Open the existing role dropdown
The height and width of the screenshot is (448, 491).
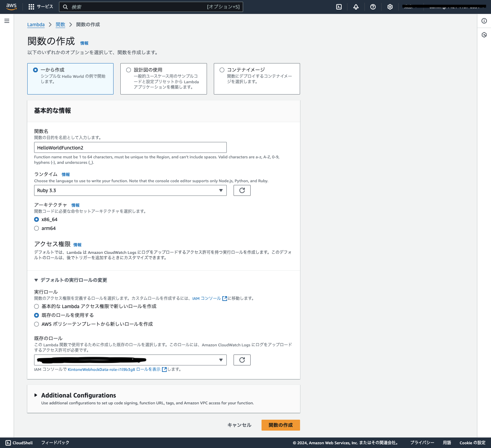[130, 360]
